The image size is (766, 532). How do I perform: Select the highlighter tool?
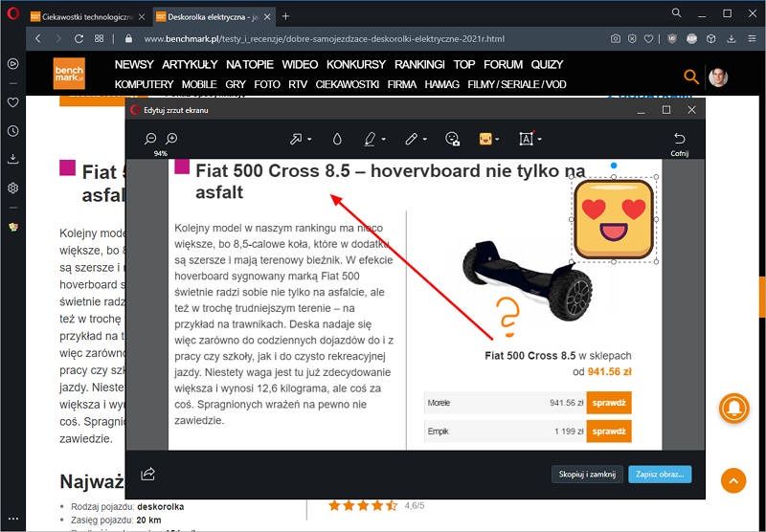tap(371, 139)
